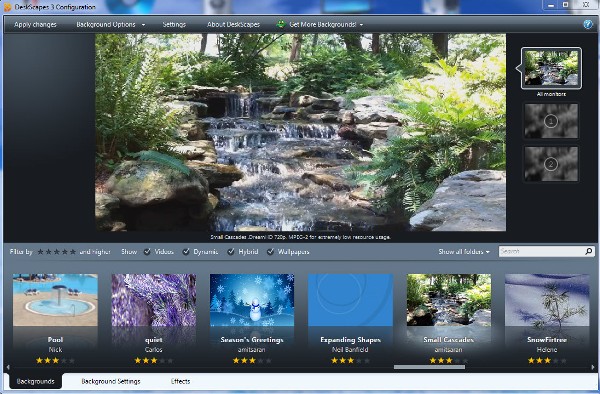600x394 pixels.
Task: Set filter rating to one star
Action: tap(40, 252)
